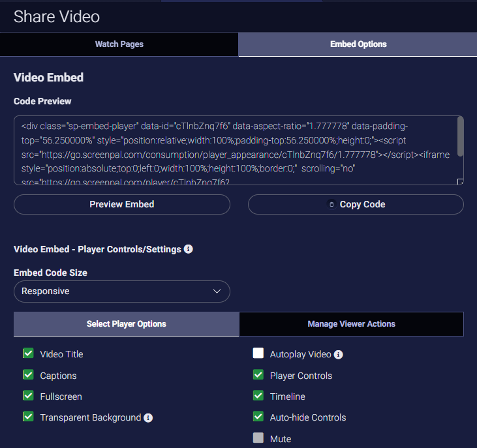Image resolution: width=477 pixels, height=448 pixels.
Task: Switch to the Watch Pages tab
Action: [119, 44]
